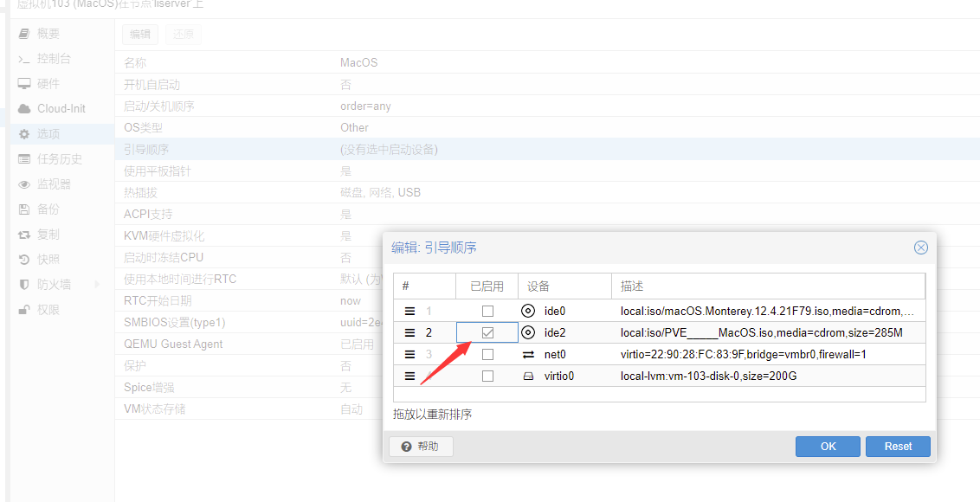This screenshot has height=502, width=980.
Task: Click the CD-ROM icon beside ide0
Action: [529, 311]
